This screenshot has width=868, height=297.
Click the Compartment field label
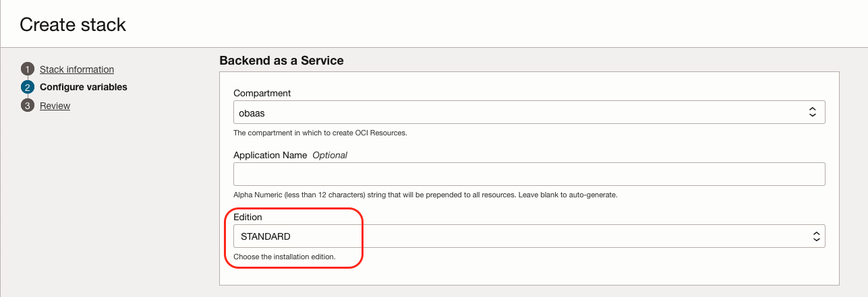(x=262, y=93)
